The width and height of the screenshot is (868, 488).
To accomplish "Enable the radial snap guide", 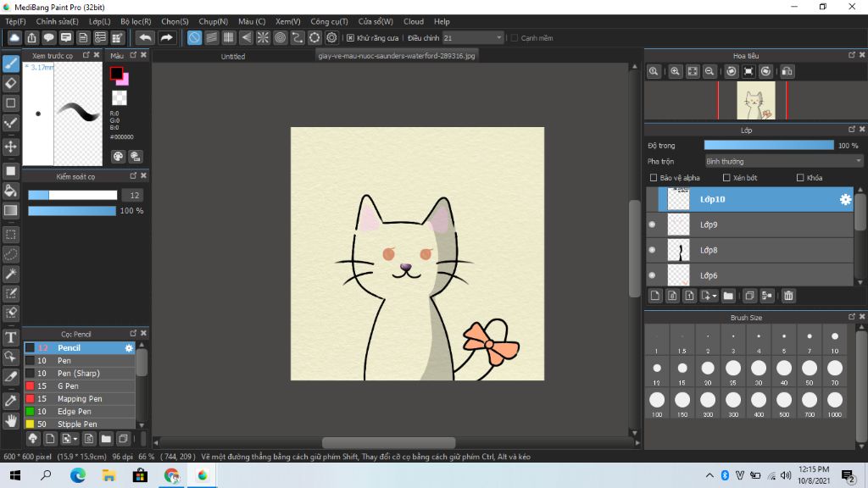I will tap(263, 37).
